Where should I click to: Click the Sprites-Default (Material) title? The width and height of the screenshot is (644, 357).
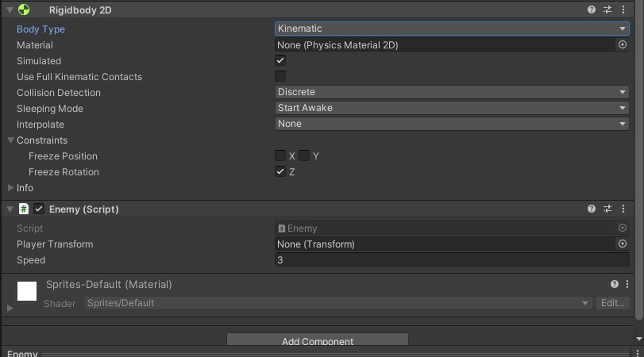[109, 284]
